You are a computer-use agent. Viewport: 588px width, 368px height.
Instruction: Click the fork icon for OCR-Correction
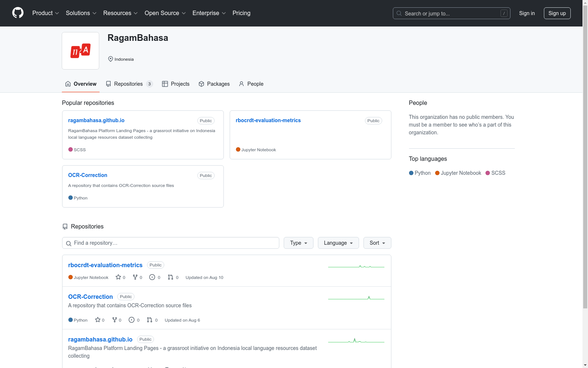point(115,320)
